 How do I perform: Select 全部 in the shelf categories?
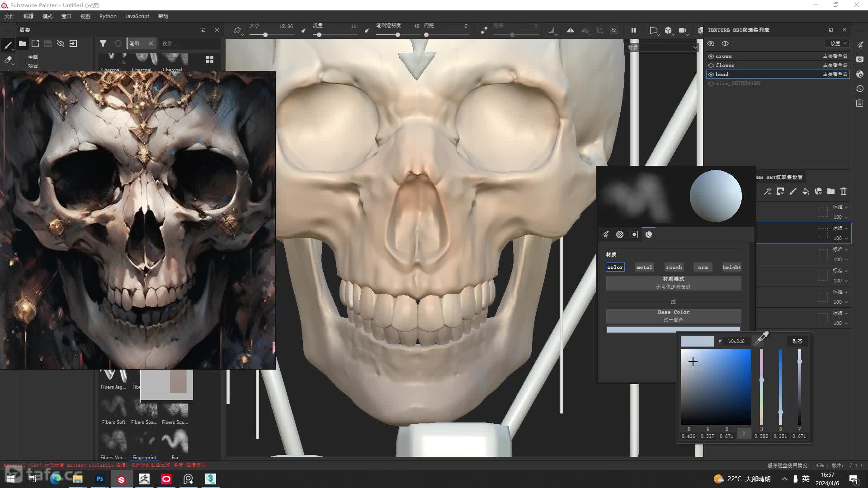(33, 57)
